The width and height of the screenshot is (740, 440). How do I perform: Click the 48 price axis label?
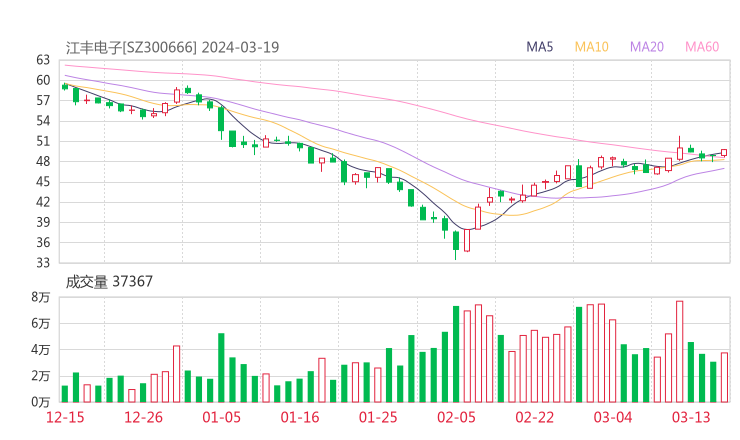coord(43,161)
